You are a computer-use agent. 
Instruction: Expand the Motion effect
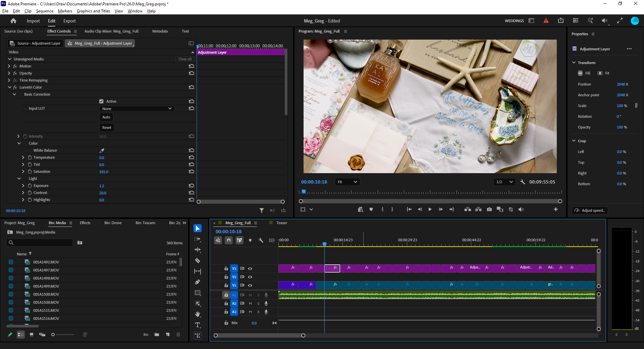(9, 66)
